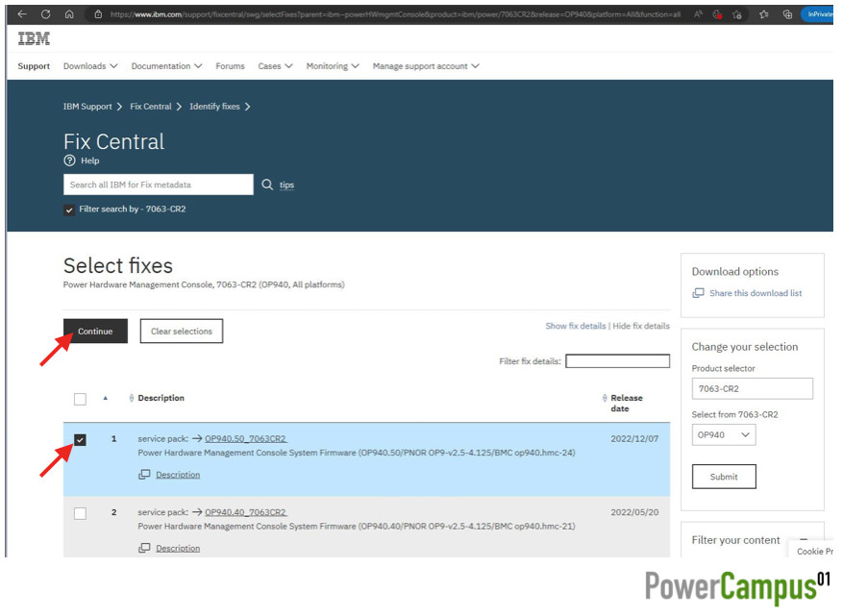This screenshot has width=842, height=616.
Task: Click sort icon beside Release date column
Action: 605,398
